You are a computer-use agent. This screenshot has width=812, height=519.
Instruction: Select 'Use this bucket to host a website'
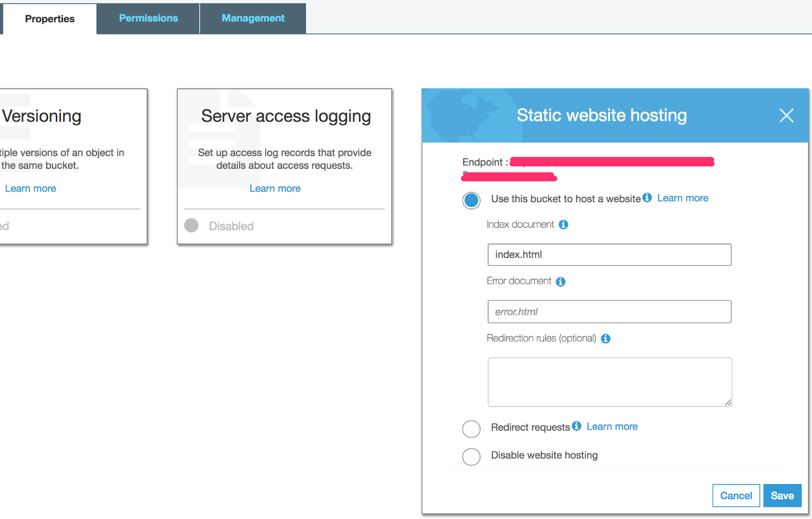click(471, 200)
